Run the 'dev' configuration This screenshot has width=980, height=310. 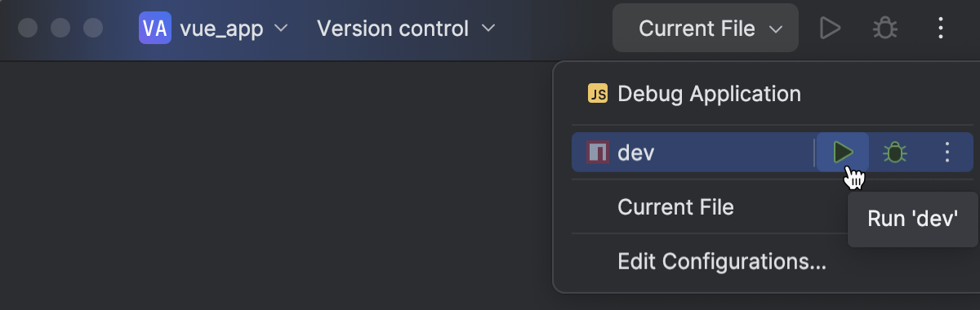click(x=843, y=152)
